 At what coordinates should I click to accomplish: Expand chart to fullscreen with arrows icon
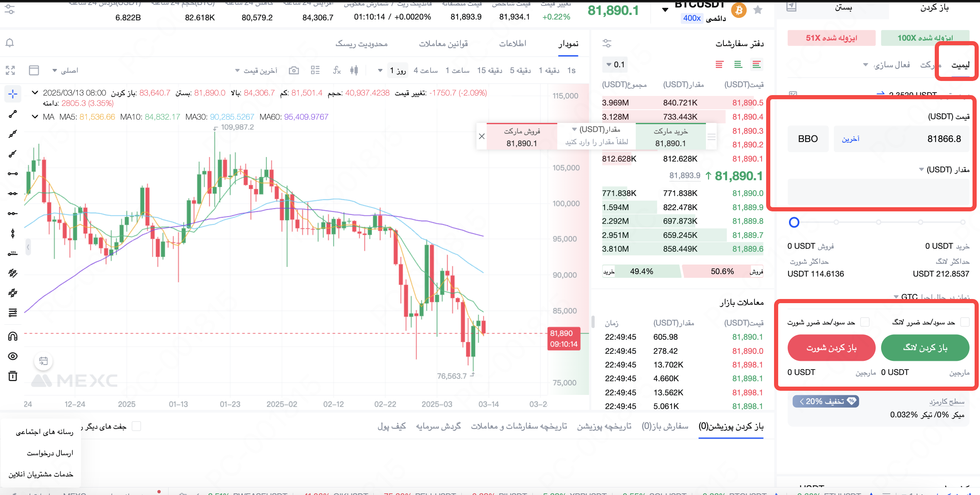pos(10,71)
